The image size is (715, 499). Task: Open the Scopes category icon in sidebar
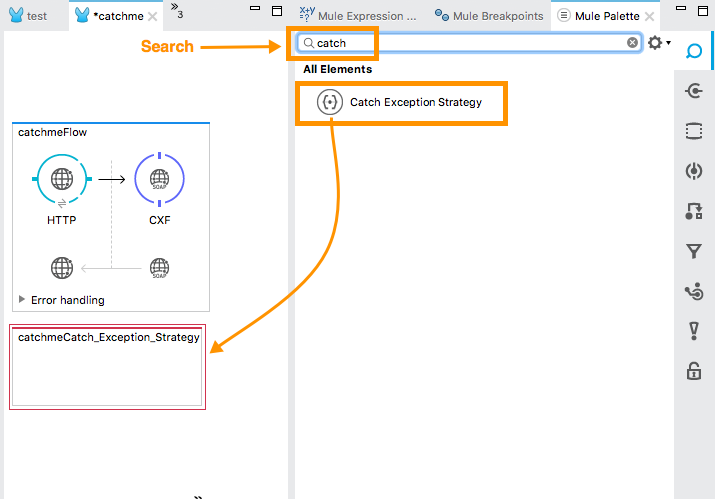pos(693,131)
